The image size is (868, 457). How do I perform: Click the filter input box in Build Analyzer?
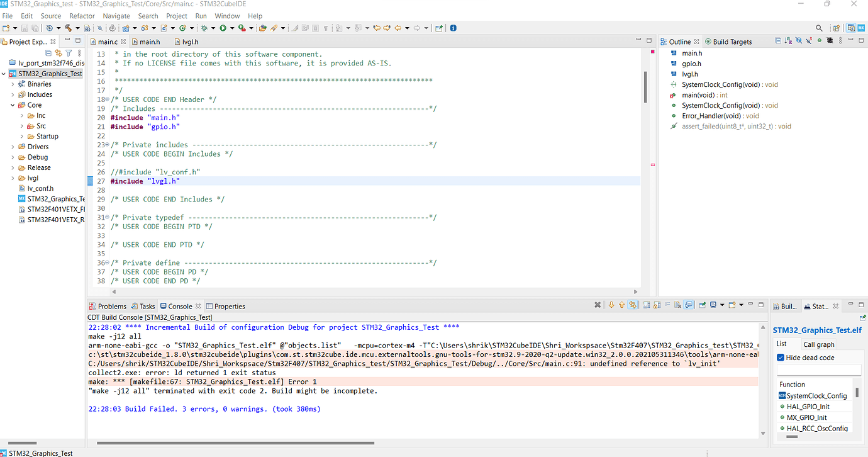pos(818,370)
